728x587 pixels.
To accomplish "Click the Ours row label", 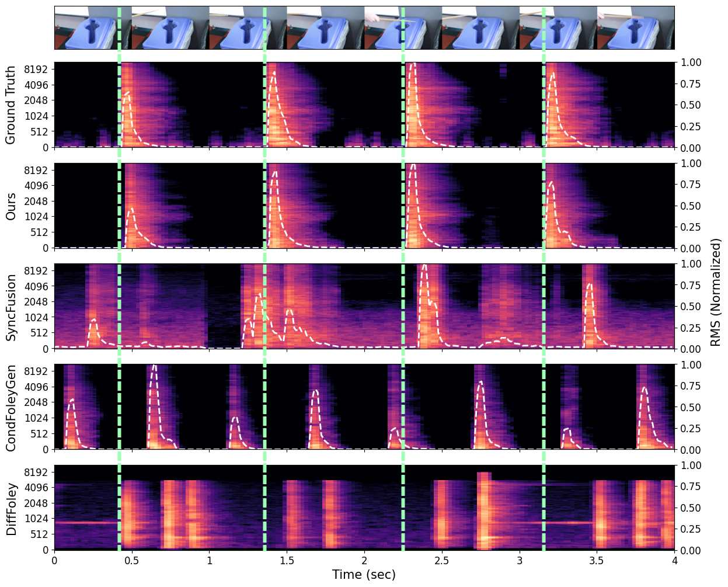I will (11, 206).
